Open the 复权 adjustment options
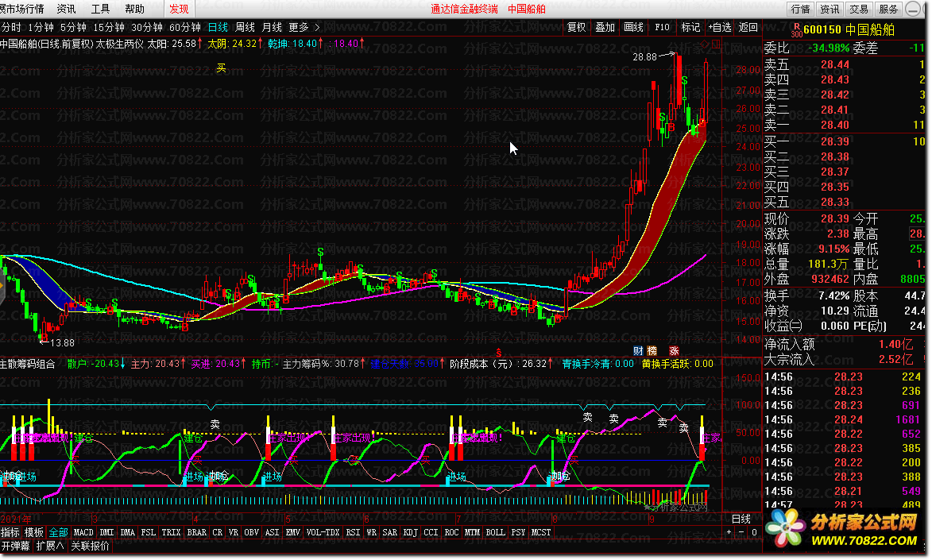This screenshot has height=560, width=932. 577,27
